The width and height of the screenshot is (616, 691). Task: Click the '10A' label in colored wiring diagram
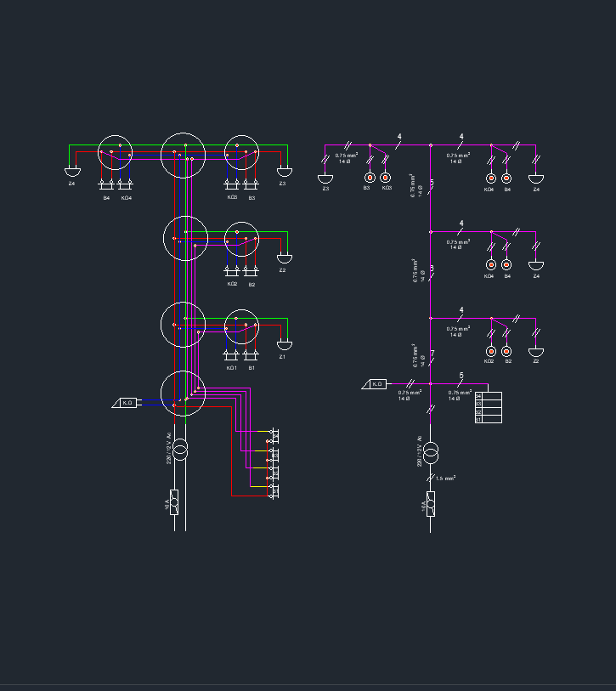pyautogui.click(x=167, y=505)
